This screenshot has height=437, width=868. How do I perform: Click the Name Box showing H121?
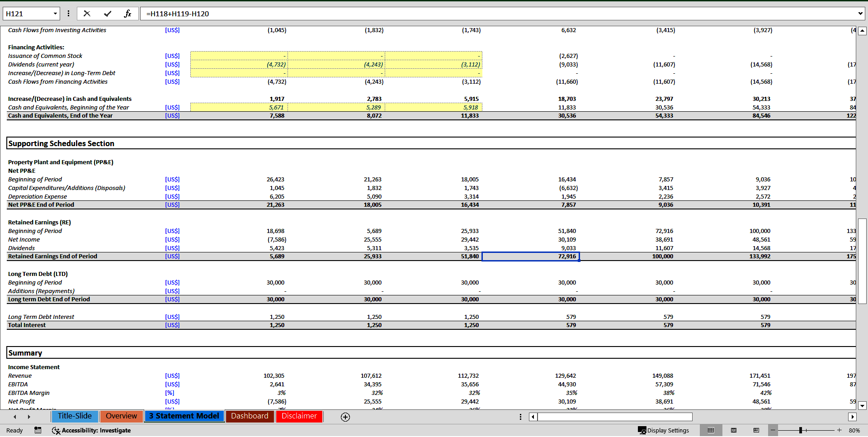27,14
